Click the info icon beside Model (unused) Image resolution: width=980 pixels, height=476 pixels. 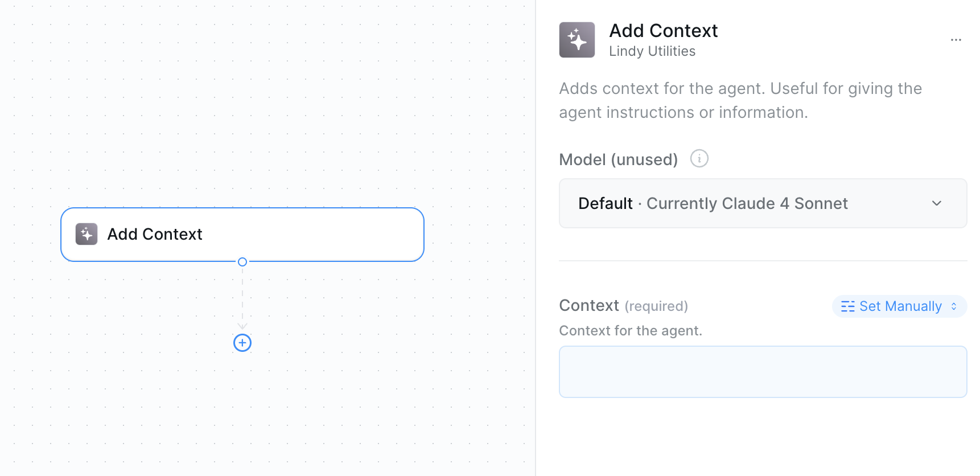[699, 158]
